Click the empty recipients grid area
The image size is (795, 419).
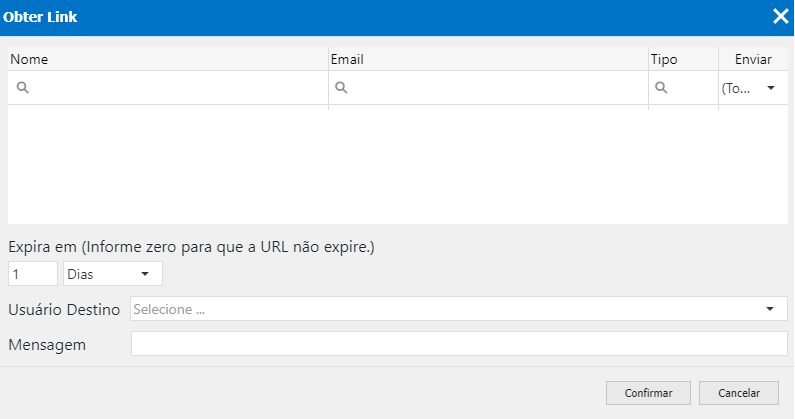[x=397, y=165]
